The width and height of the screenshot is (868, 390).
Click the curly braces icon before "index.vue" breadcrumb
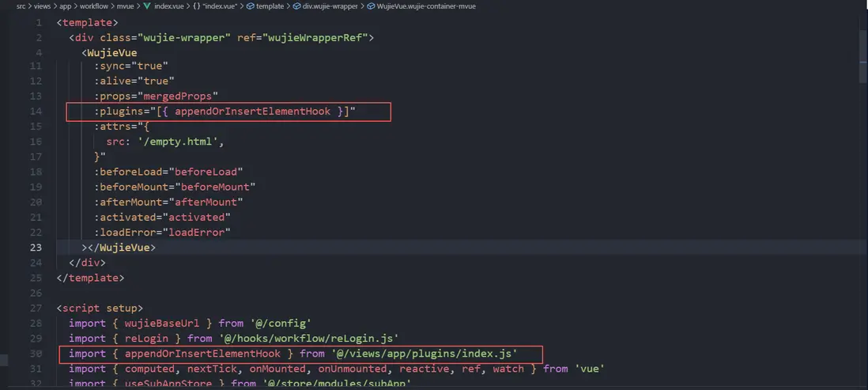click(197, 6)
